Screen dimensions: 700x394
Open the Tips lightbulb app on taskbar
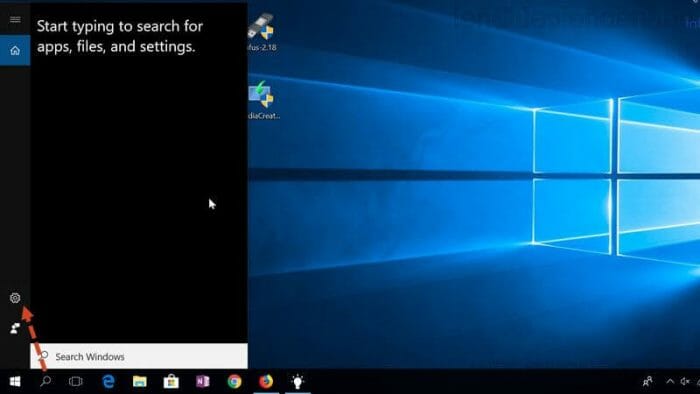298,382
